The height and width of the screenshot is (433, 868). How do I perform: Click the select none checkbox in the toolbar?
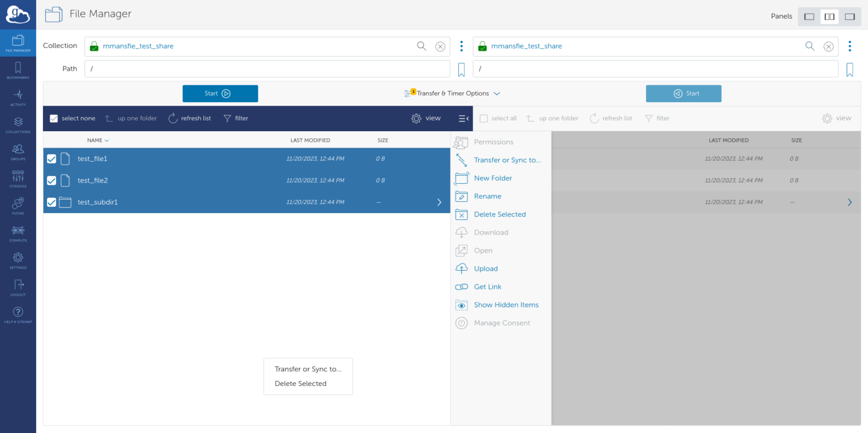(x=54, y=118)
